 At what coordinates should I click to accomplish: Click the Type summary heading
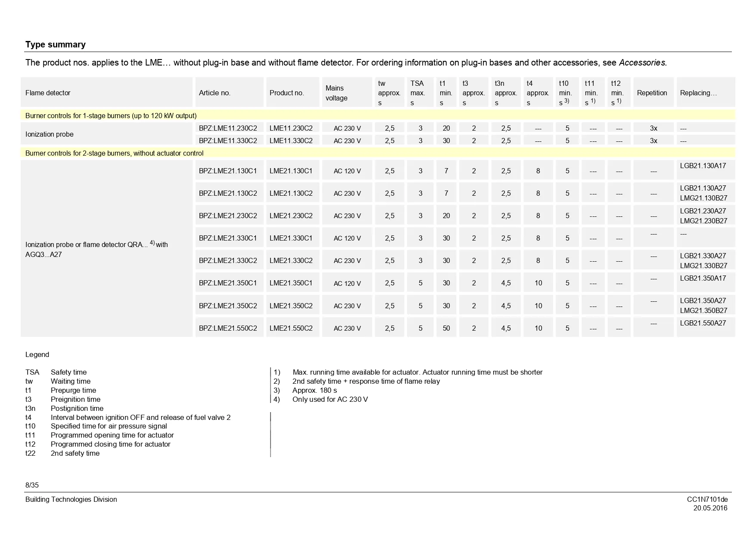tap(55, 44)
